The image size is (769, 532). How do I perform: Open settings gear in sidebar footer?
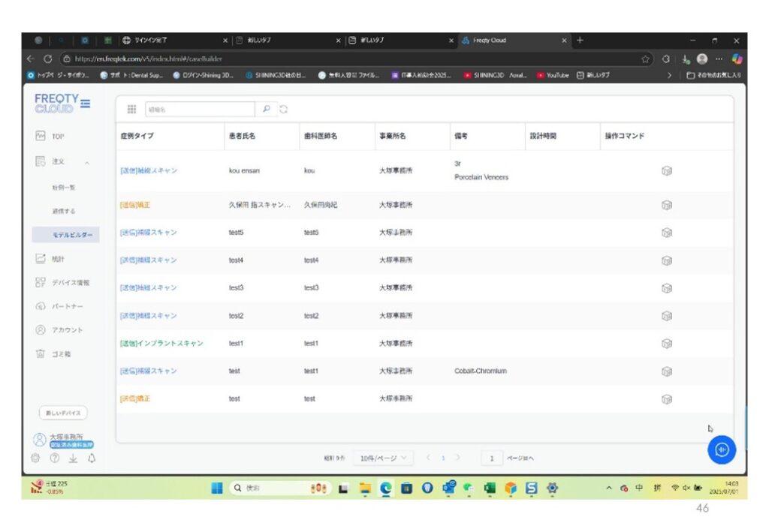(35, 458)
